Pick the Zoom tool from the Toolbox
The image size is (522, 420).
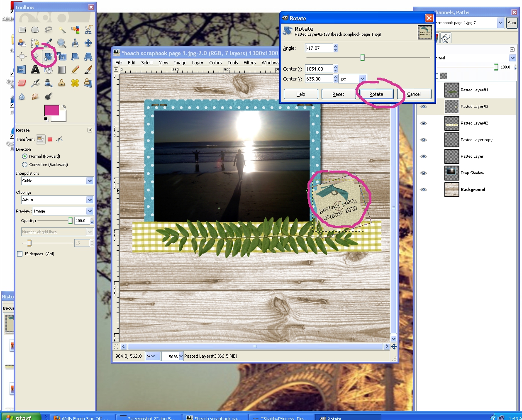[x=61, y=43]
